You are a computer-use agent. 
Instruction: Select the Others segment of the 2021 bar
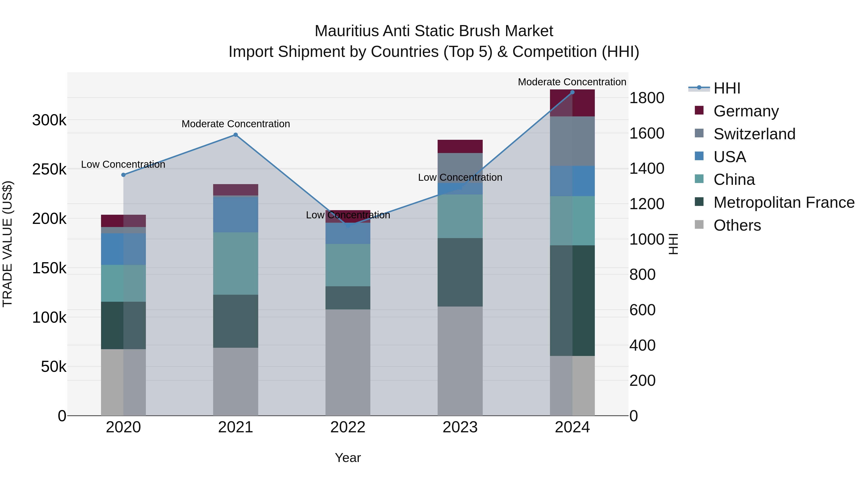[236, 381]
